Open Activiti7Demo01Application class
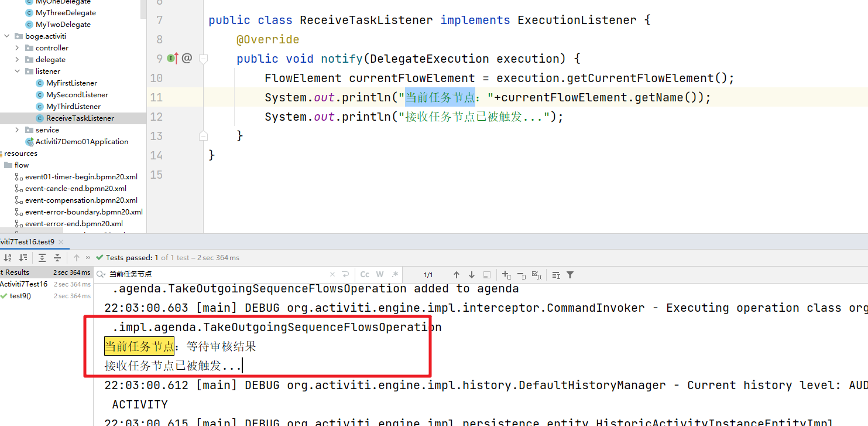Screen dimensions: 868x426 (x=82, y=142)
